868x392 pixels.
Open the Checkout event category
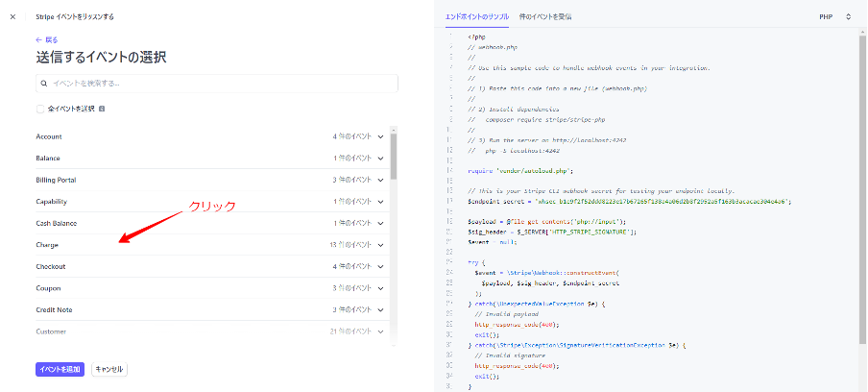(51, 266)
